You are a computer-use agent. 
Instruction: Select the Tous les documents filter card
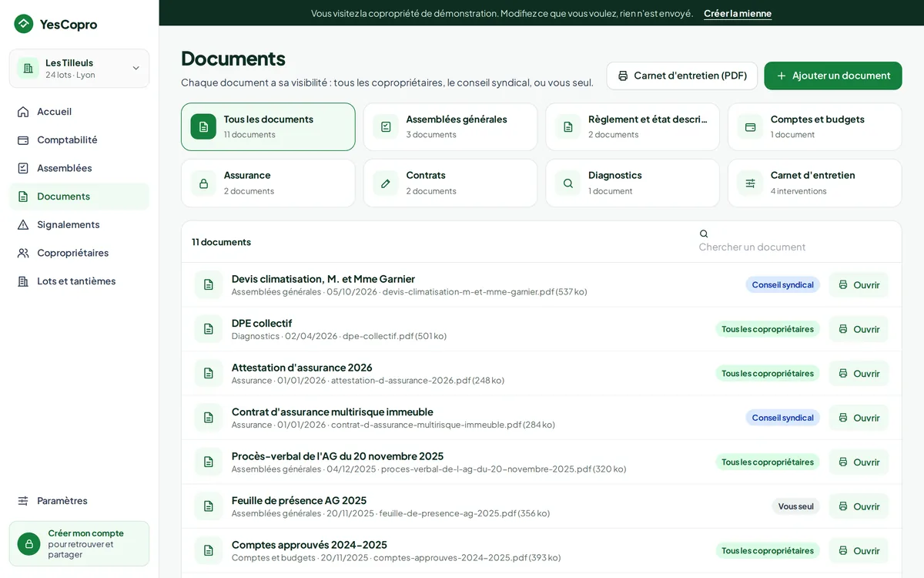point(268,126)
